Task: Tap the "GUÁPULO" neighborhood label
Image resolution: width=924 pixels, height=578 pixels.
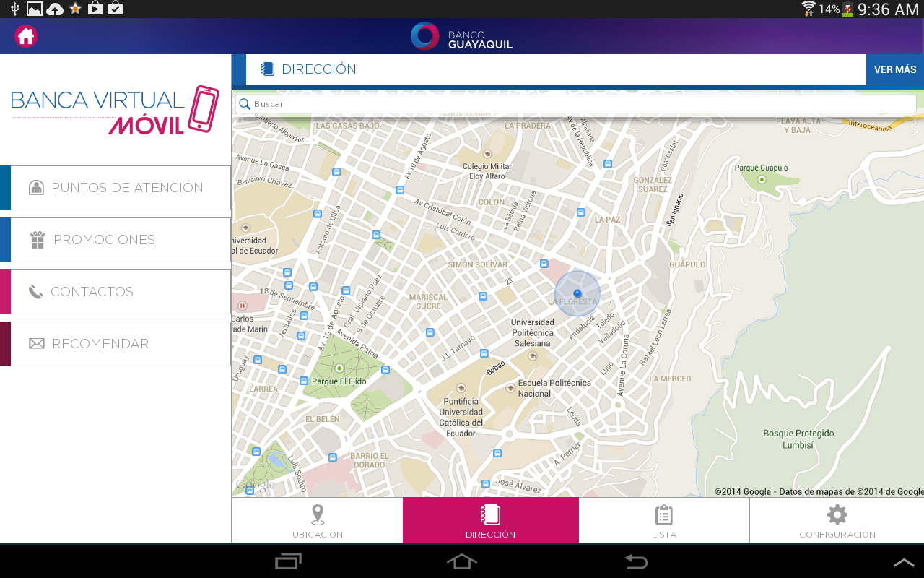Action: [x=687, y=264]
